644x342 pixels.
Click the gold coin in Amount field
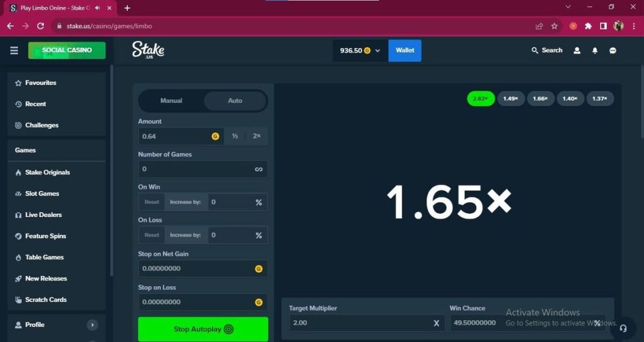coord(215,136)
